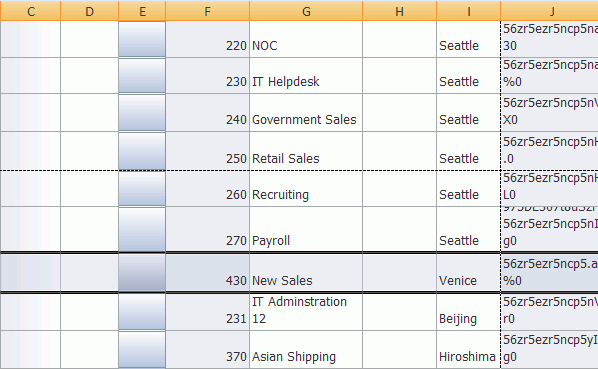Click the Beijing cell
This screenshot has height=369, width=598.
(469, 312)
